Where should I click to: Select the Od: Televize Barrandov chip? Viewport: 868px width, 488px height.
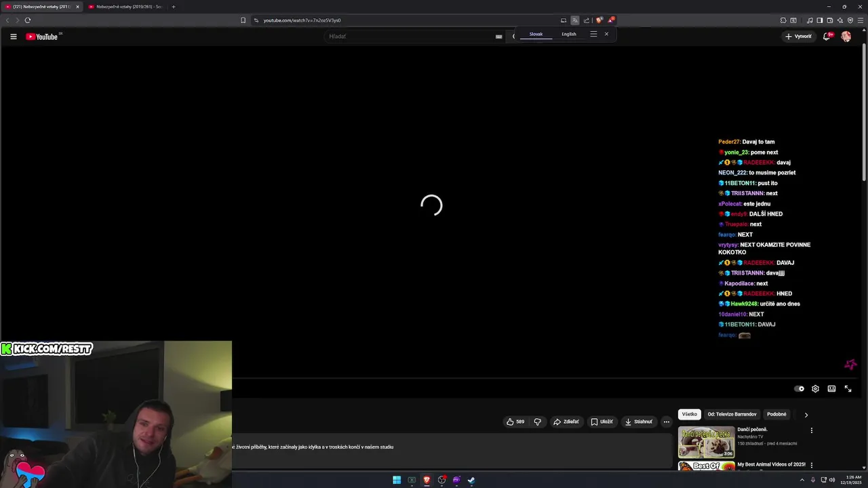[732, 414]
